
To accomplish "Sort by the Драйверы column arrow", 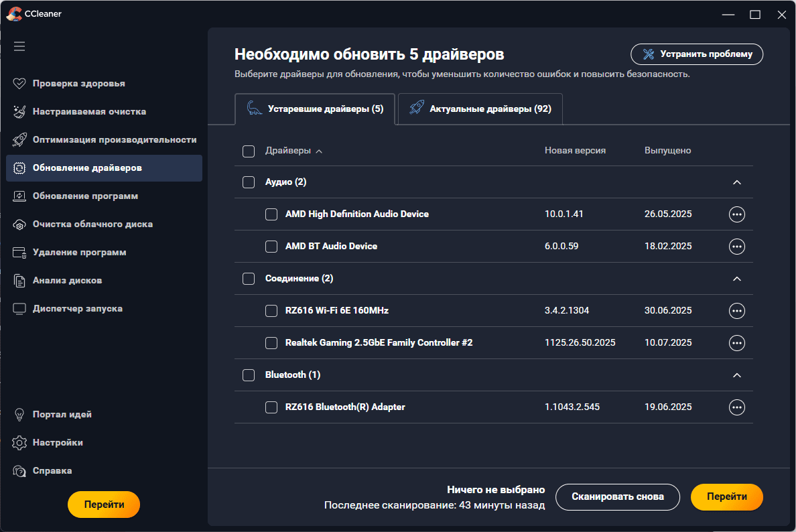I will (x=319, y=151).
